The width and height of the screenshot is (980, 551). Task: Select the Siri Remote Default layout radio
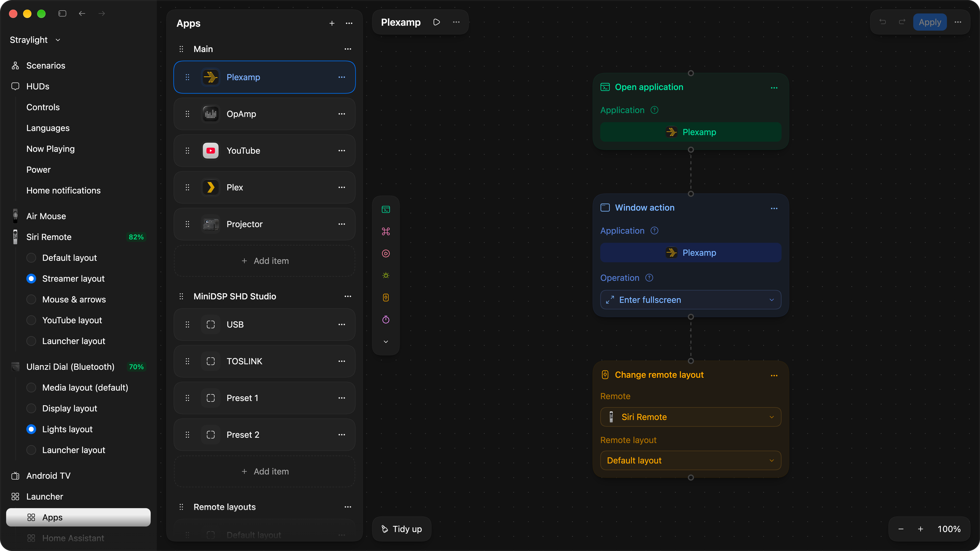coord(31,258)
